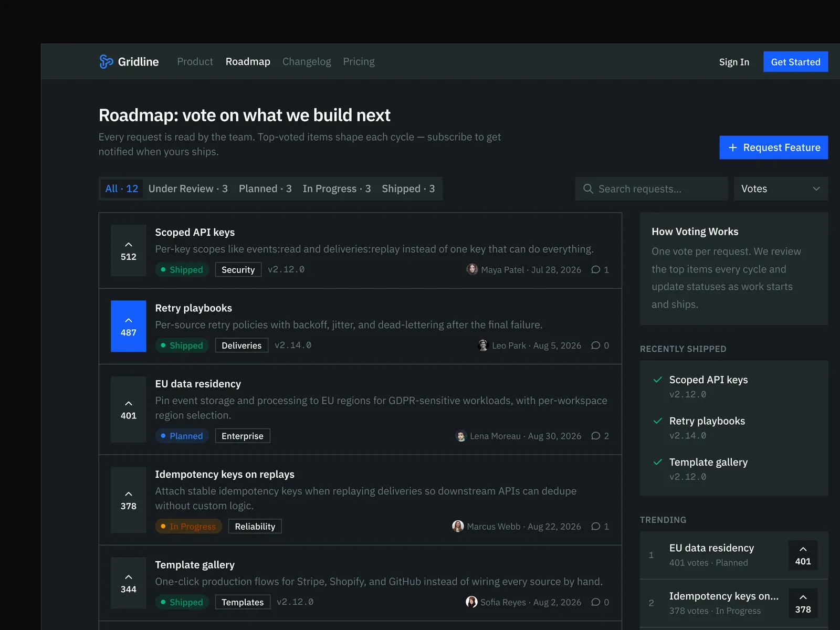
Task: Click the Request Feature button
Action: [773, 148]
